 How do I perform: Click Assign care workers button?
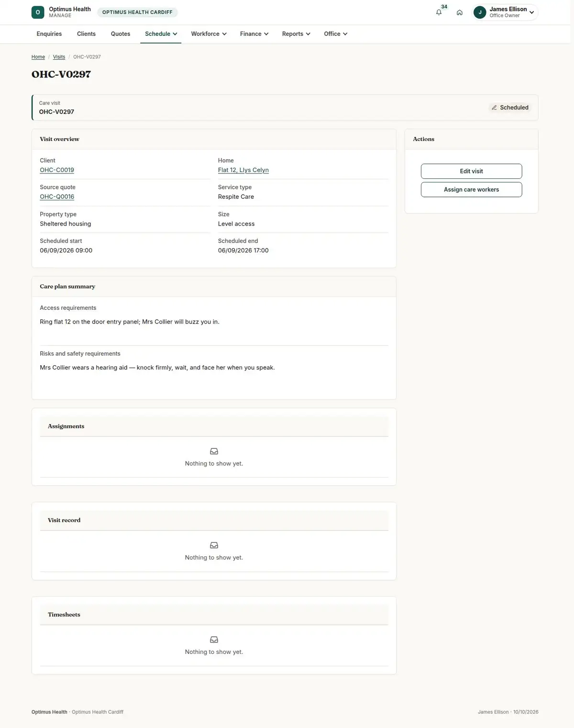[x=471, y=190]
